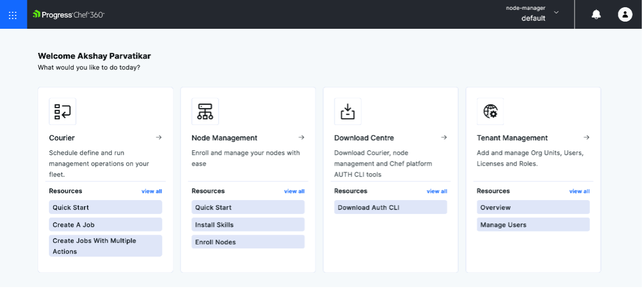The image size is (644, 289).
Task: Select Enroll Nodes resource
Action: [x=248, y=242]
